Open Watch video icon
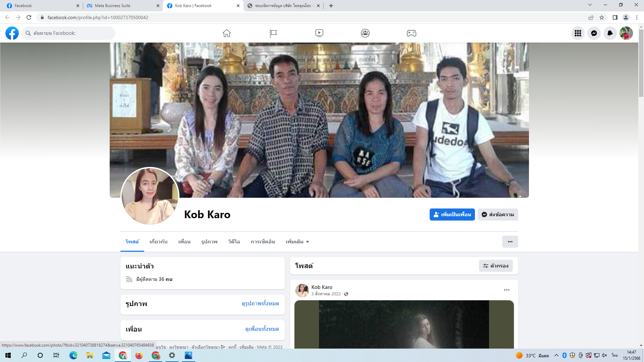The width and height of the screenshot is (644, 362). click(319, 33)
